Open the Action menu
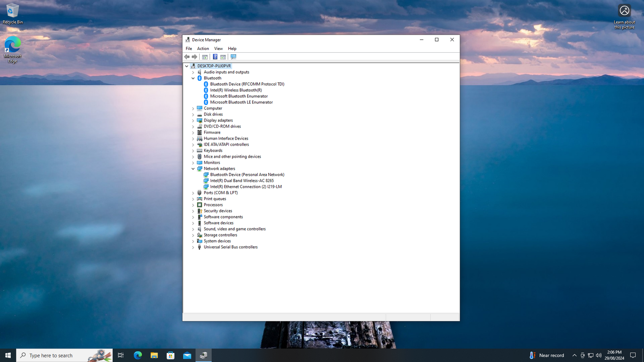Screen dimensions: 644x362 pos(203,49)
